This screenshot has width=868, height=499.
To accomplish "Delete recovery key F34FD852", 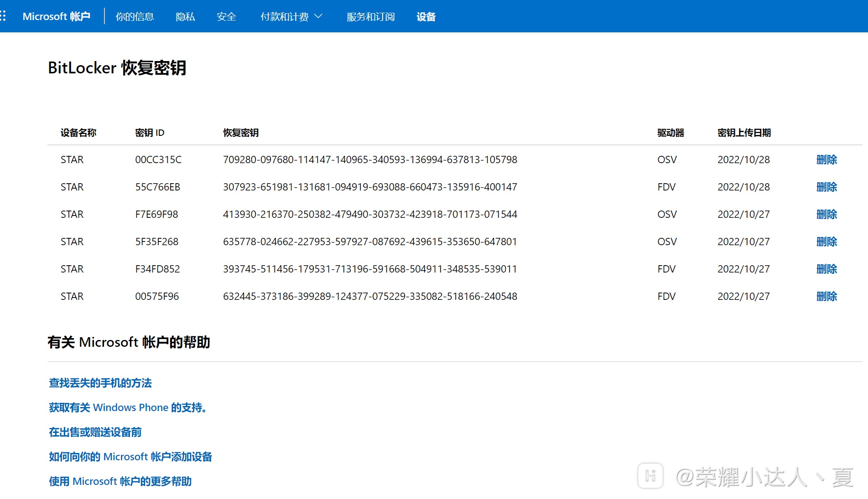I will pos(827,269).
